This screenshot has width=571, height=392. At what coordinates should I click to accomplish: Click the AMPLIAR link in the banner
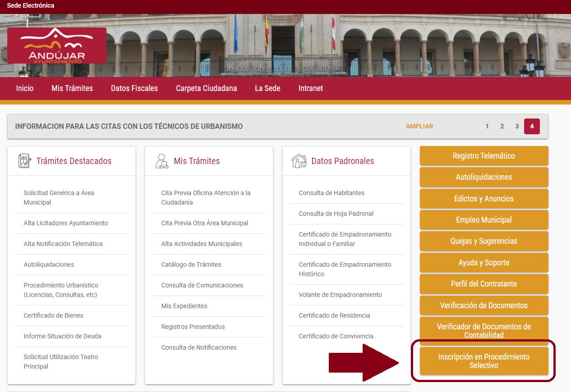click(419, 127)
